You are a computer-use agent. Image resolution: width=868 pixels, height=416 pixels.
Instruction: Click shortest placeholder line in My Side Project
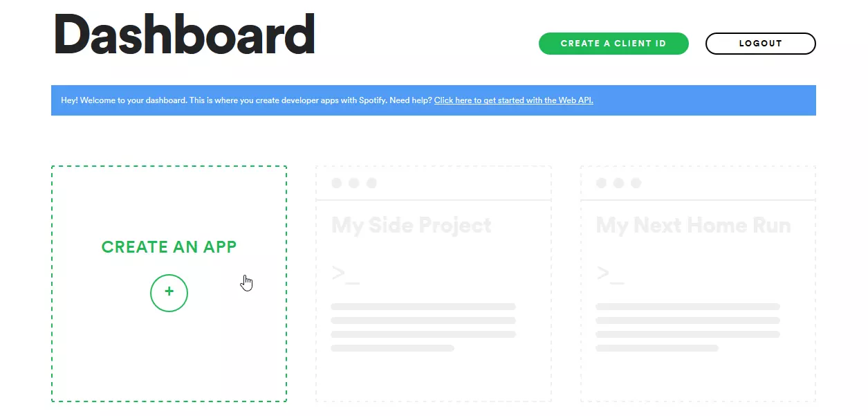392,348
